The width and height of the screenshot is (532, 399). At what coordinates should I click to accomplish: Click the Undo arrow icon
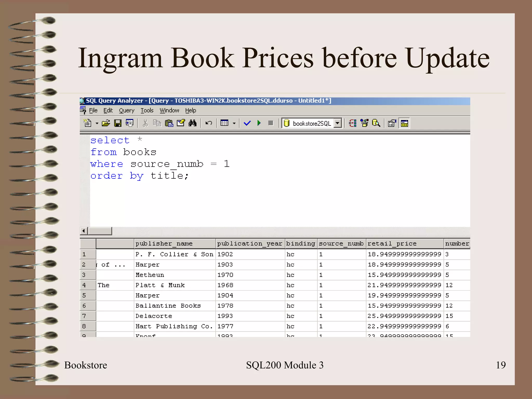point(209,123)
